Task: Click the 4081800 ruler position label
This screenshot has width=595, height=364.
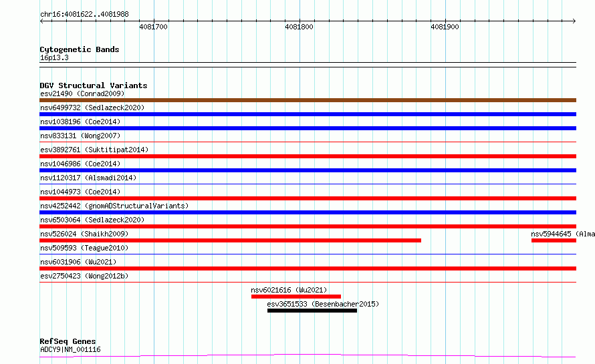Action: [299, 27]
